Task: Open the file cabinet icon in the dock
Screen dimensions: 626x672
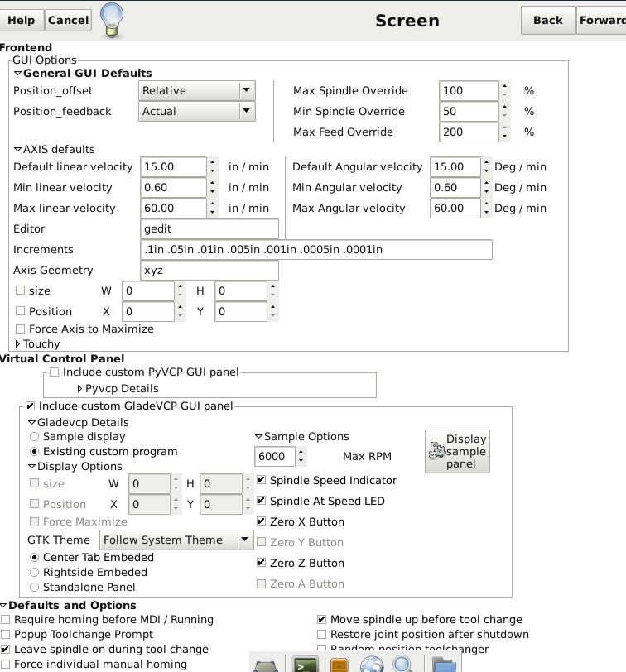Action: pyautogui.click(x=339, y=665)
